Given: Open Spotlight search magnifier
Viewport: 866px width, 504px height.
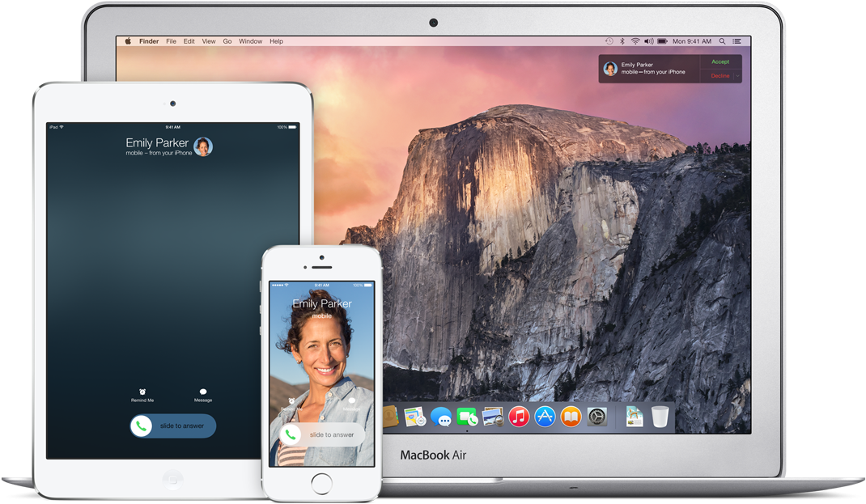Looking at the screenshot, I should pos(722,41).
